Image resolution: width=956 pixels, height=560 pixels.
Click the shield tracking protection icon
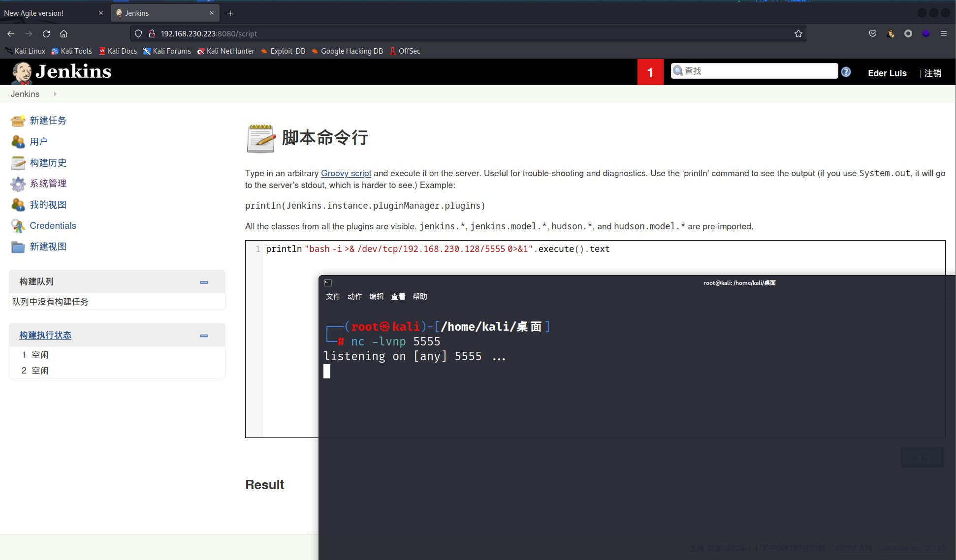[x=138, y=33]
